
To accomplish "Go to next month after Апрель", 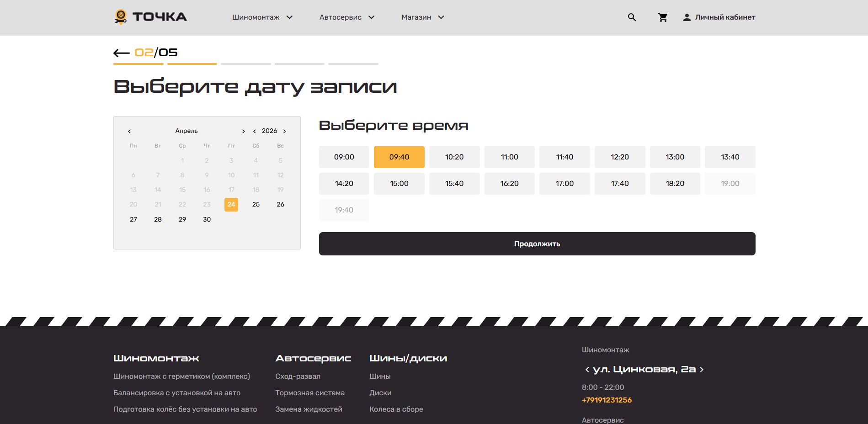I will [243, 131].
